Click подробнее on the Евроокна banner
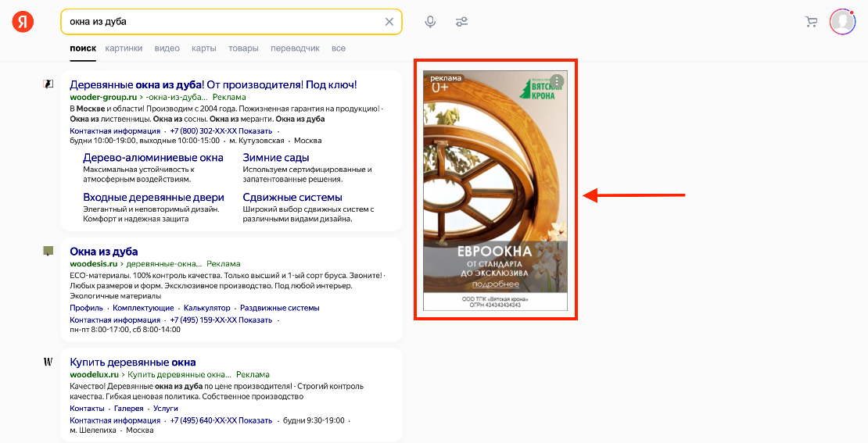Viewport: 868px width, 443px height. tap(495, 284)
